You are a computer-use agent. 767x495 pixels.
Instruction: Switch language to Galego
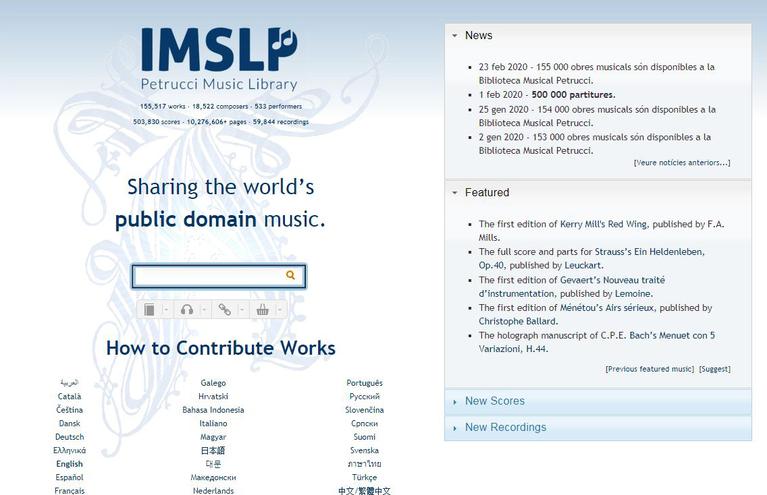point(213,383)
